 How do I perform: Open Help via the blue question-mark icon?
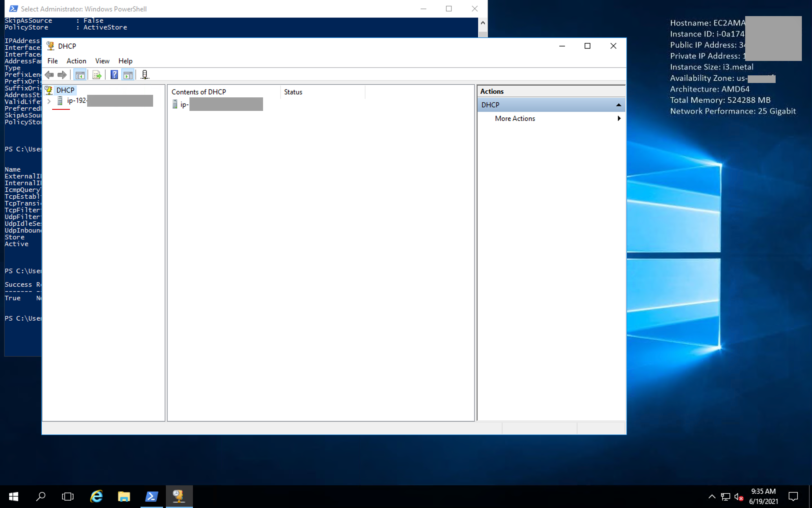pyautogui.click(x=114, y=75)
